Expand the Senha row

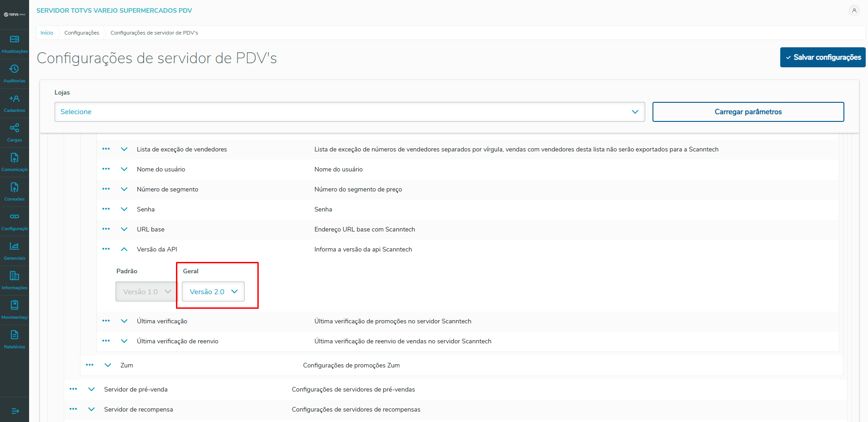[x=124, y=209]
